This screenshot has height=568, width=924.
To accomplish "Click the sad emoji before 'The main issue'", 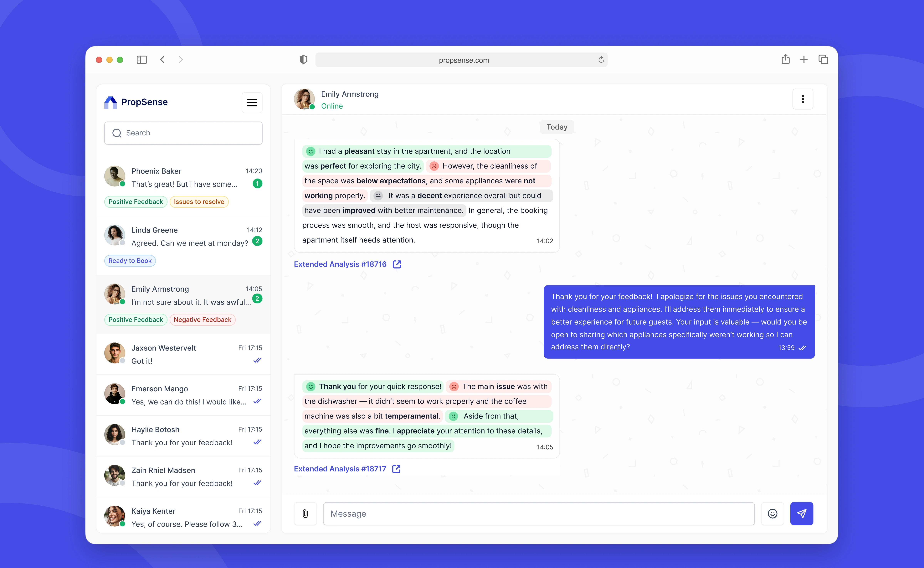I will click(454, 387).
